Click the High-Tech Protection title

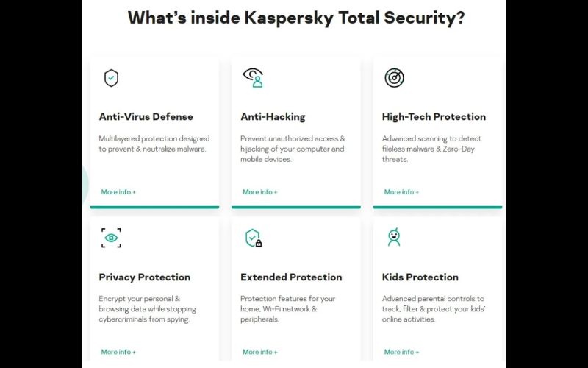coord(434,116)
